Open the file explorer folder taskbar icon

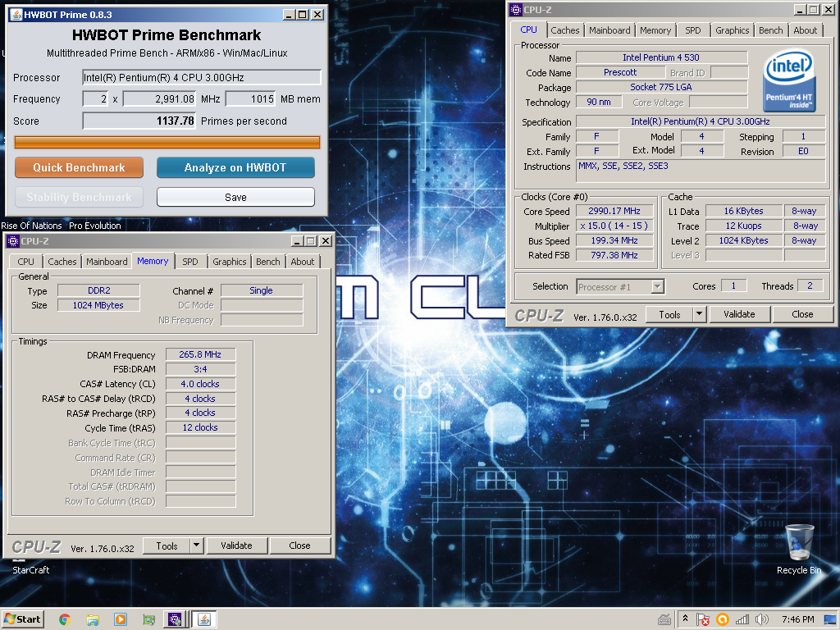click(x=93, y=619)
